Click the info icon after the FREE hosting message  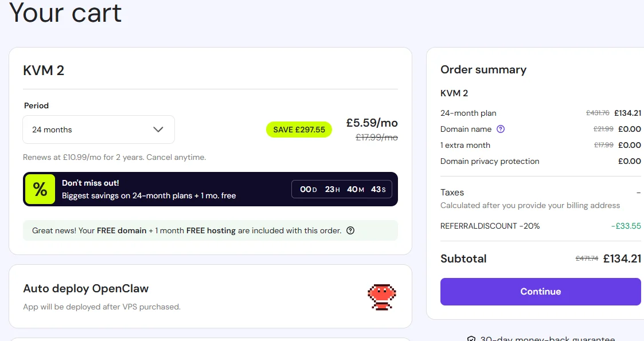350,230
